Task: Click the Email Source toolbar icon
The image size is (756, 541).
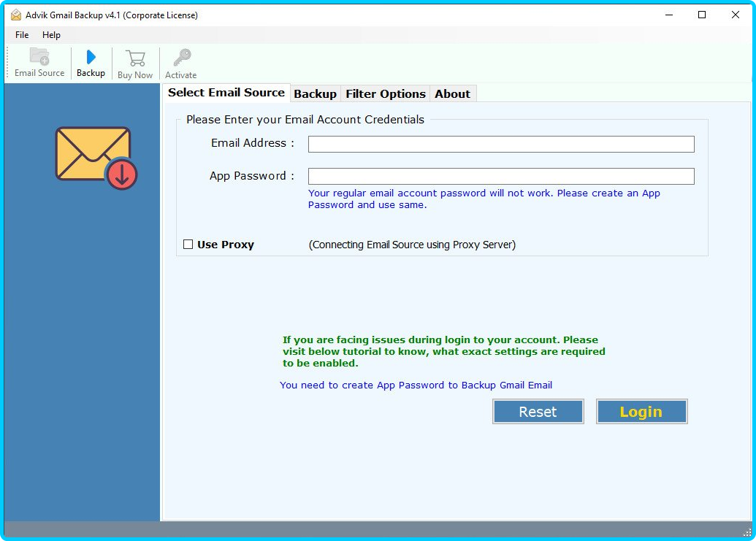Action: point(39,58)
